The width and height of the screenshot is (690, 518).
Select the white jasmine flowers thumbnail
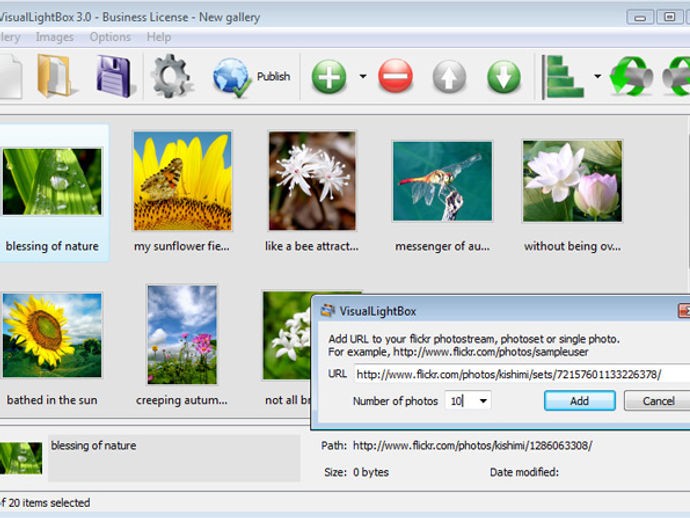tap(286, 335)
